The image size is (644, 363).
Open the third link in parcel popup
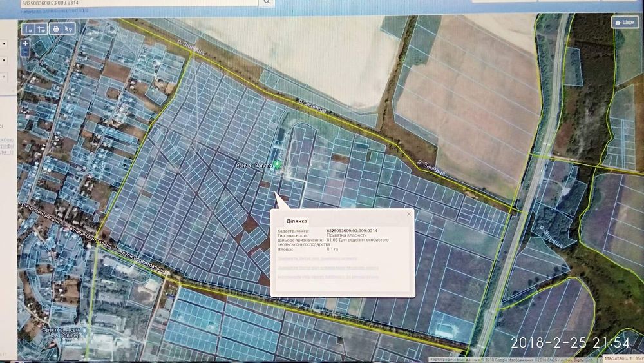tap(328, 277)
